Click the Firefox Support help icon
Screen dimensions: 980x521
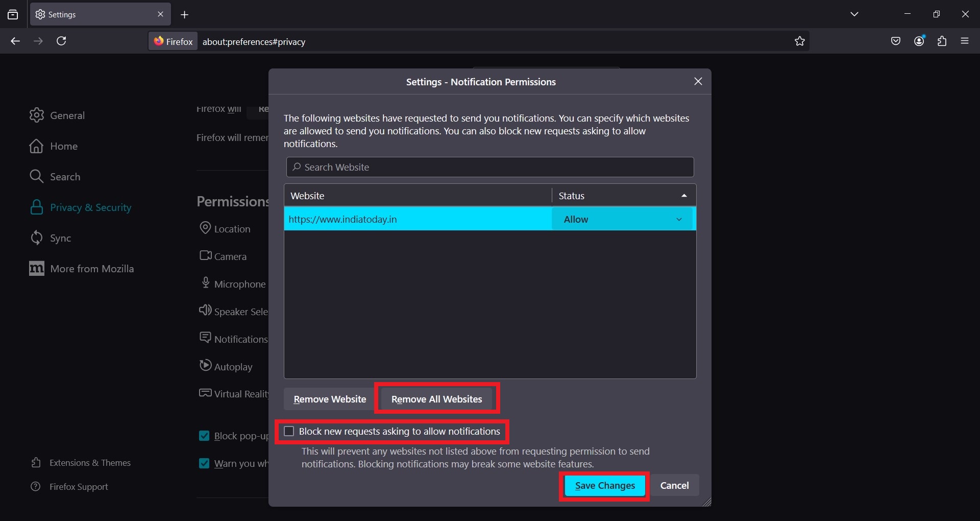[x=36, y=486]
